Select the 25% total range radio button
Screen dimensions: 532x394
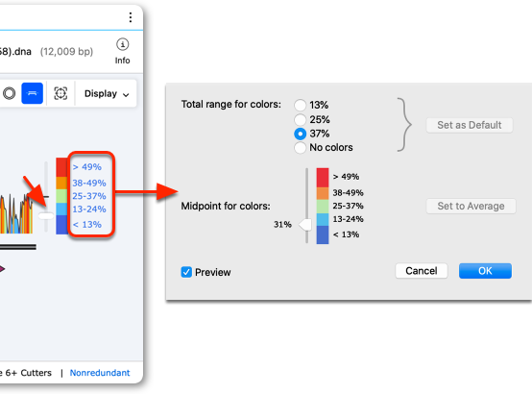coord(300,119)
